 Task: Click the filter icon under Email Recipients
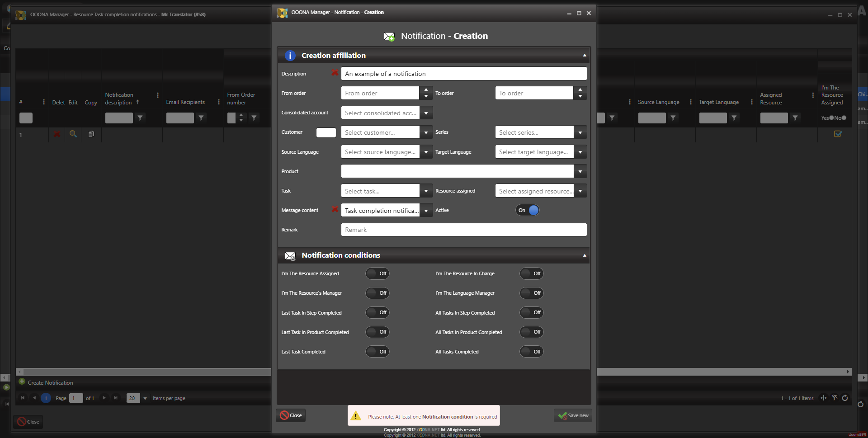(x=201, y=118)
